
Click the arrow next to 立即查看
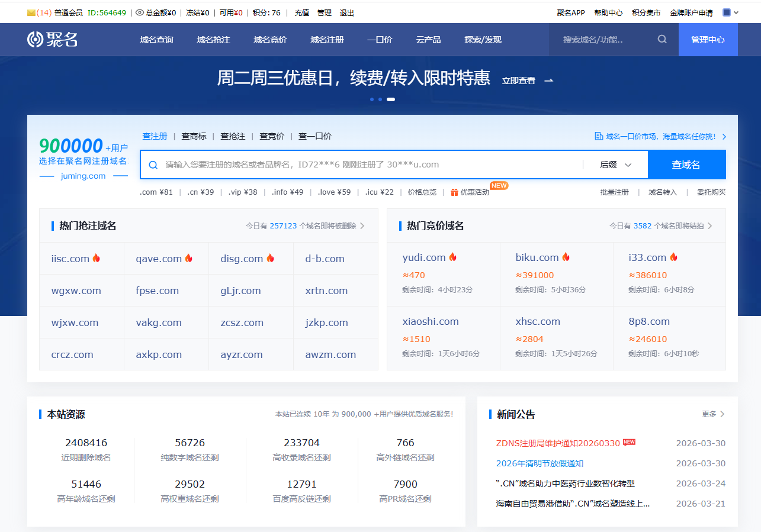point(548,80)
